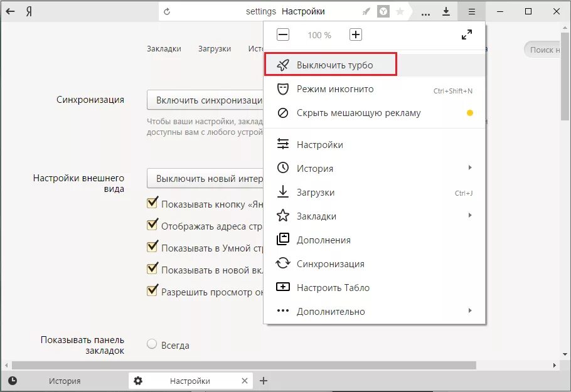
Task: Decrease zoom with the minus button
Action: tap(283, 35)
